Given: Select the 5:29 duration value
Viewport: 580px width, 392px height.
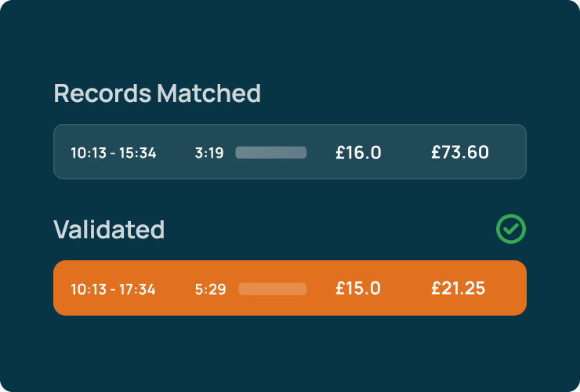Looking at the screenshot, I should (x=211, y=289).
